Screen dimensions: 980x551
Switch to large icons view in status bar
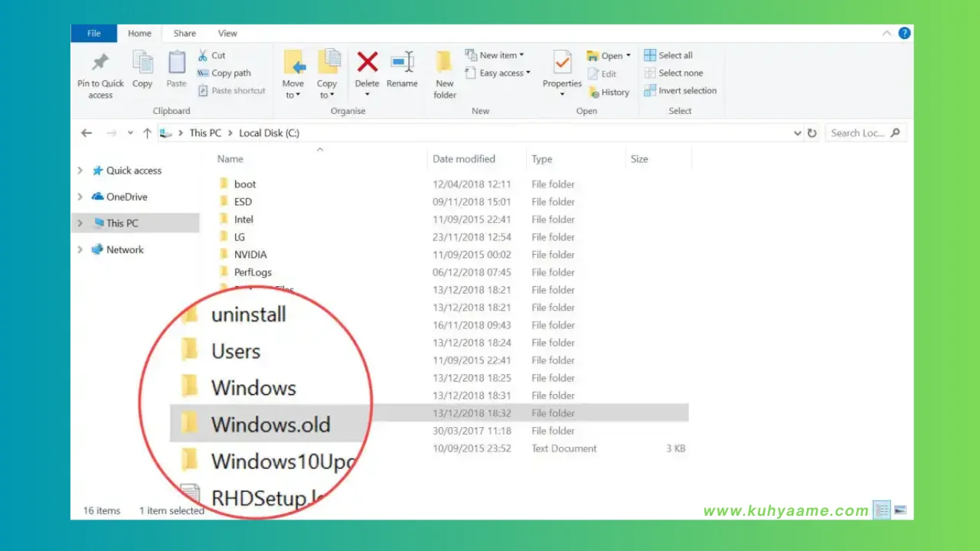coord(900,510)
